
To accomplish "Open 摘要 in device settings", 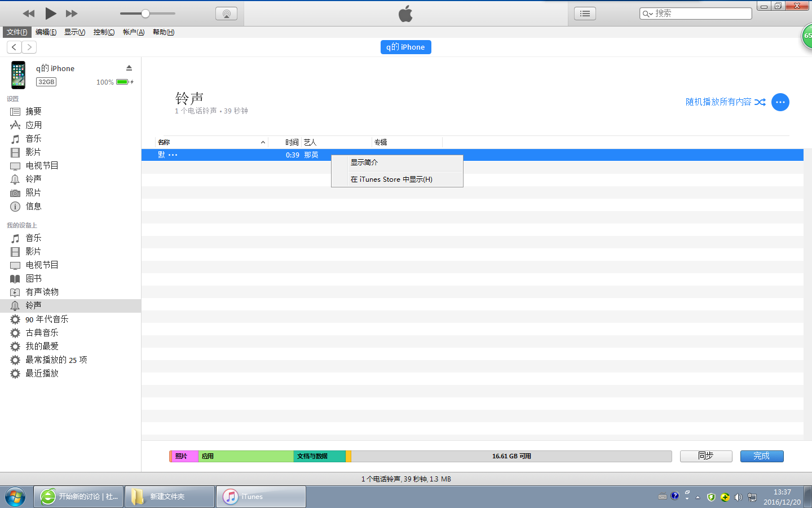I will (x=33, y=112).
